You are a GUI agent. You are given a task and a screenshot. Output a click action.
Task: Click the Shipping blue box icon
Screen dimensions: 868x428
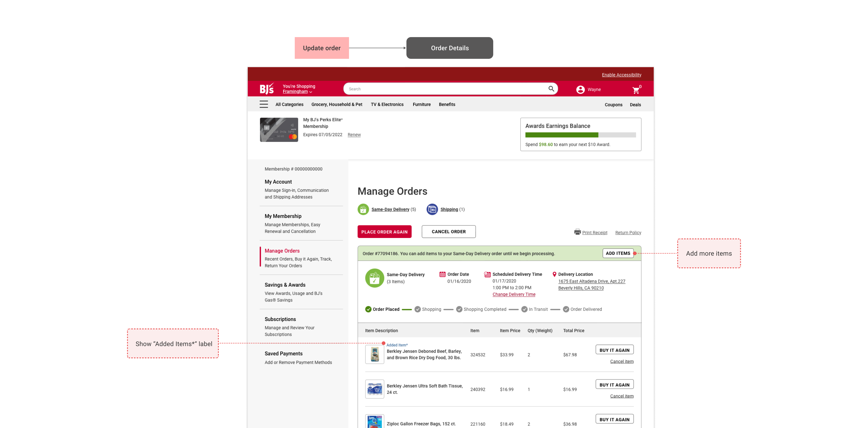pos(432,209)
